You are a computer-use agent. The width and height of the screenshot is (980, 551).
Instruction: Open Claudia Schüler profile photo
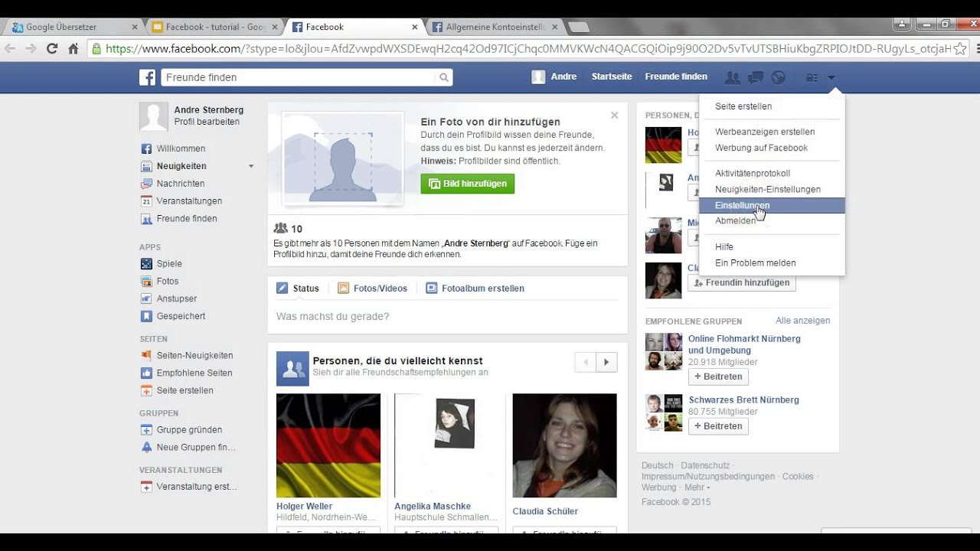tap(564, 445)
